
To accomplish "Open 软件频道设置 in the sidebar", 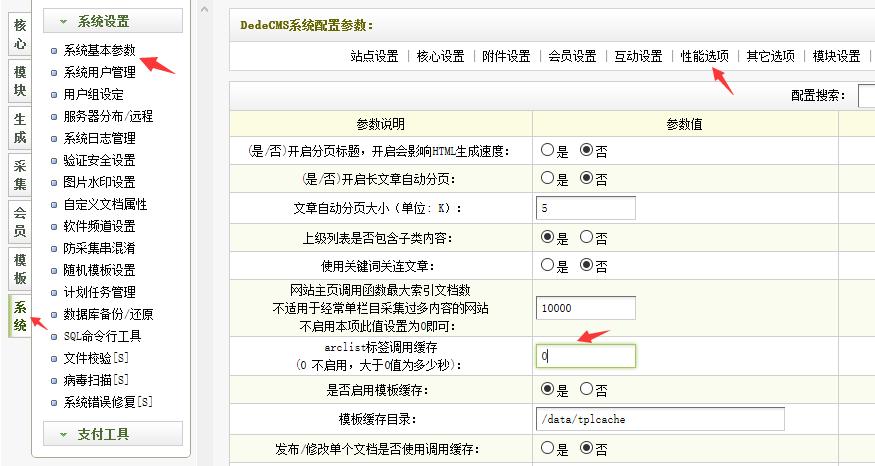I will coord(99,226).
